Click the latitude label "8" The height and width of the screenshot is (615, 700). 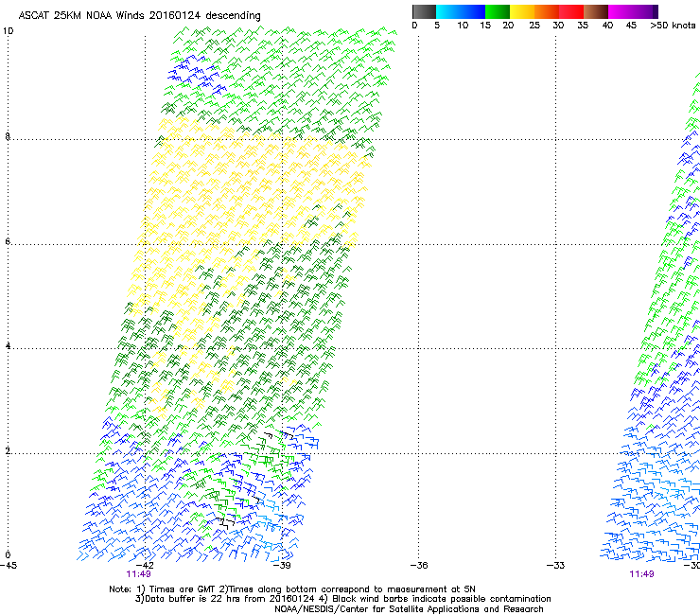tap(8, 136)
